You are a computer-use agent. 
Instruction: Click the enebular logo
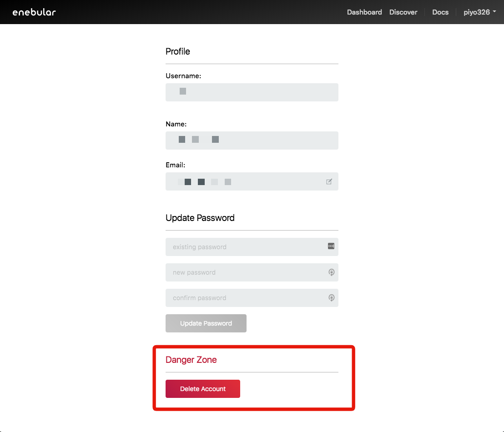[34, 12]
